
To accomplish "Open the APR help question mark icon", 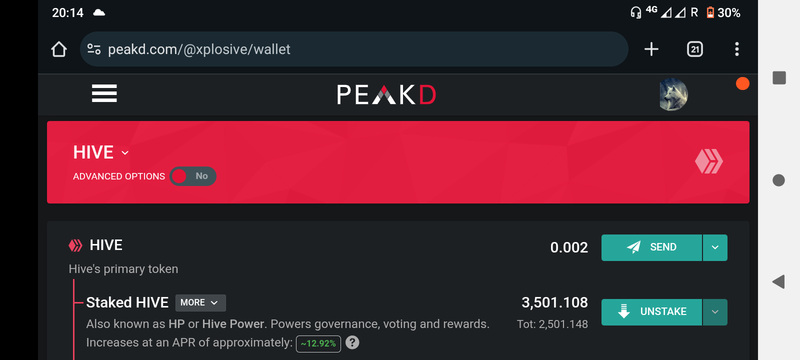I will 352,343.
